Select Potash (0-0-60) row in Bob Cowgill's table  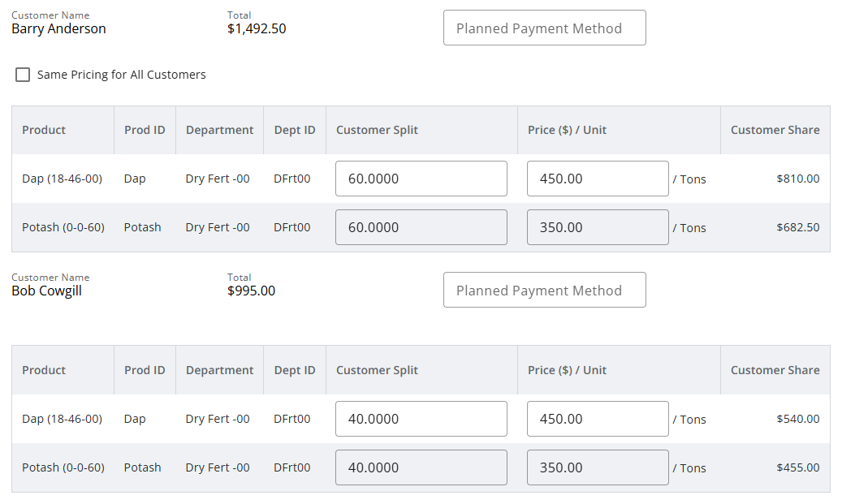tap(63, 467)
